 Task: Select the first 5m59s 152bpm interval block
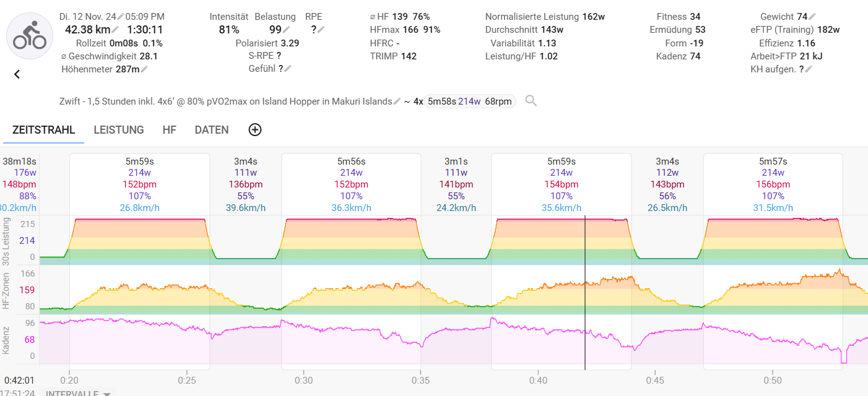[x=139, y=184]
